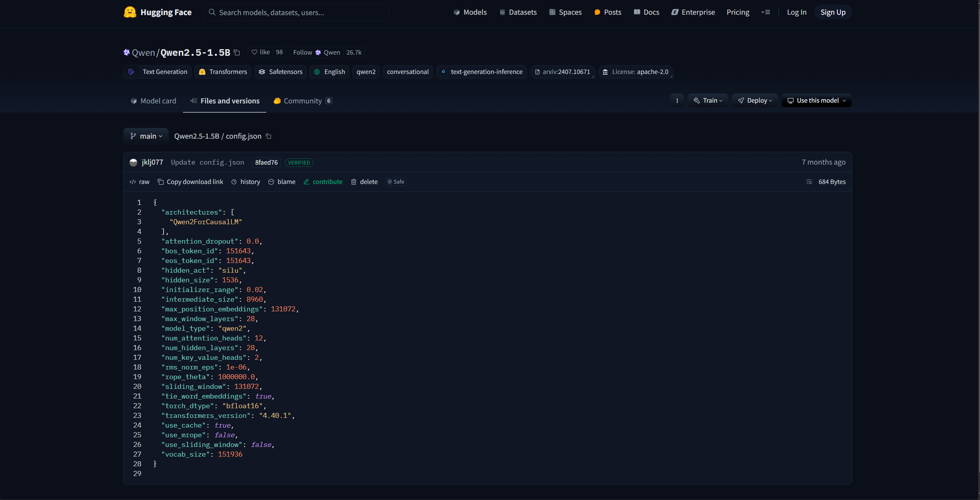The height and width of the screenshot is (500, 980).
Task: Like the Qwen2.5-1.5B model
Action: coord(260,52)
